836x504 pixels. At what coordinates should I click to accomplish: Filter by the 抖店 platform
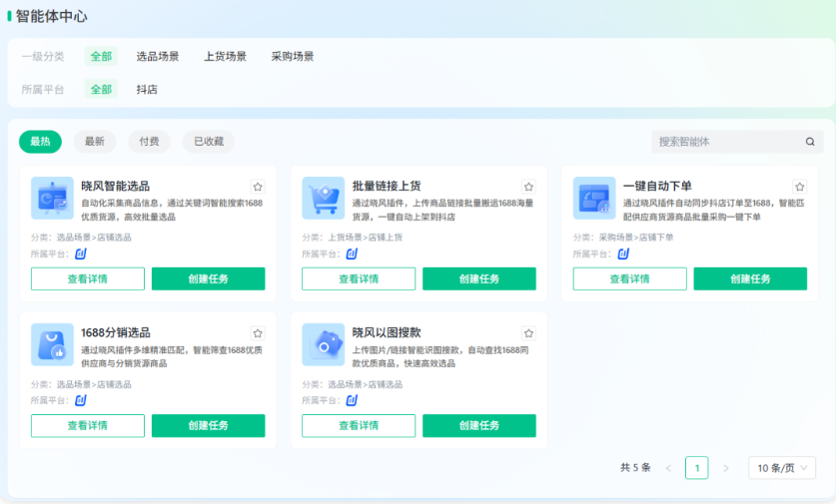147,89
